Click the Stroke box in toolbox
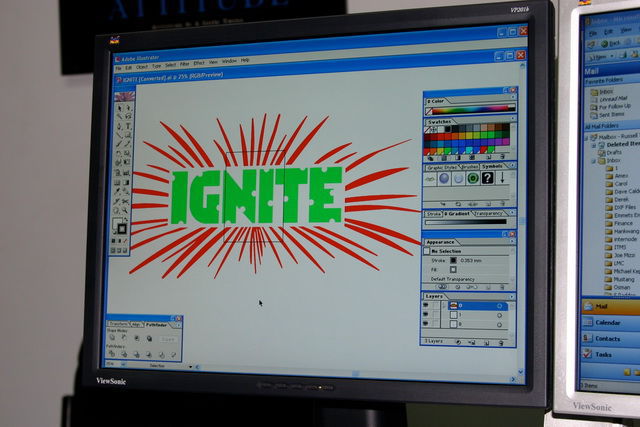 (122, 228)
